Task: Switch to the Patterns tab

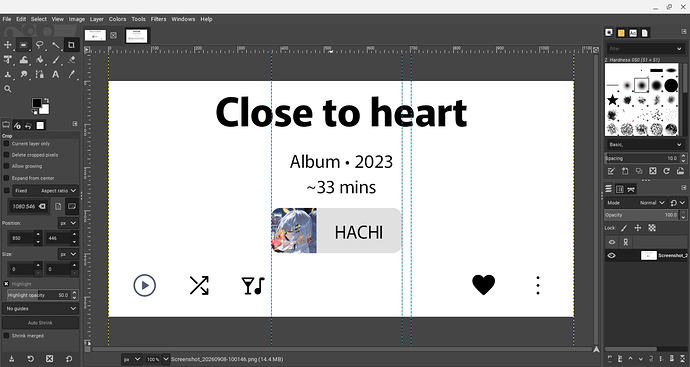Action: tap(621, 33)
